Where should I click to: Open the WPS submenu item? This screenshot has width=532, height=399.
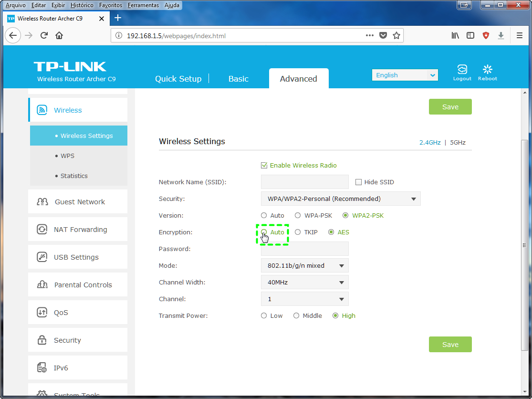(79, 156)
